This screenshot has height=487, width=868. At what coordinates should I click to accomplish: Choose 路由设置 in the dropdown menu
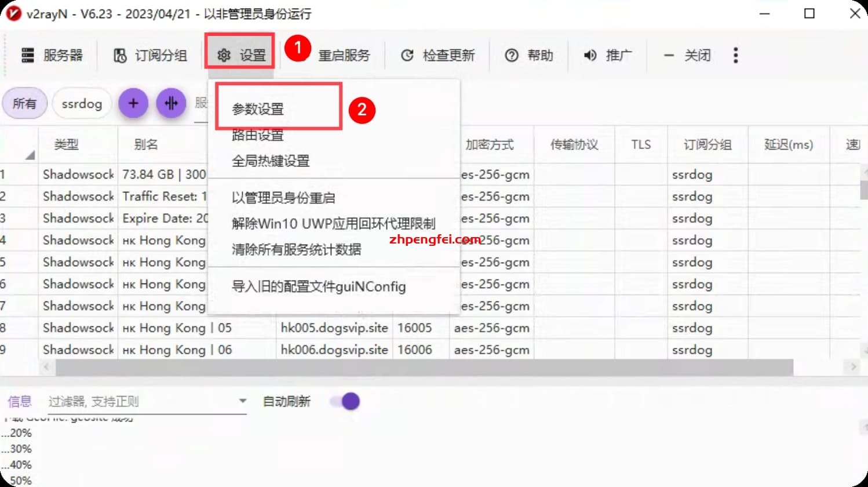(x=257, y=135)
